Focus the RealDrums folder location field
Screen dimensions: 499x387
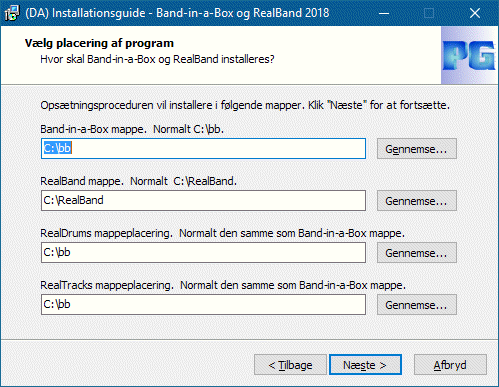203,253
